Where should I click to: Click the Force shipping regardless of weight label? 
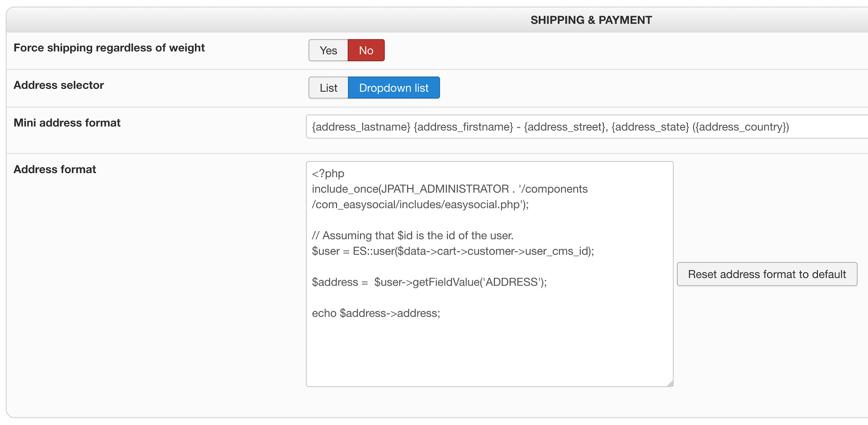coord(109,48)
